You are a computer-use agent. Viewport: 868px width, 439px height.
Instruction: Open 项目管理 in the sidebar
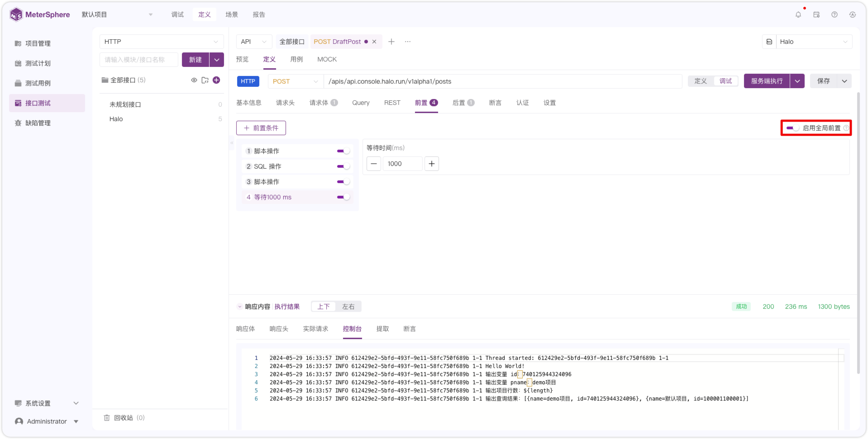[38, 43]
